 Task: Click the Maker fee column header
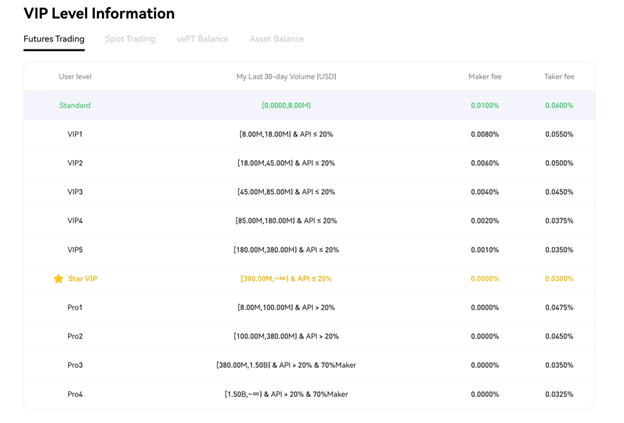pyautogui.click(x=485, y=76)
